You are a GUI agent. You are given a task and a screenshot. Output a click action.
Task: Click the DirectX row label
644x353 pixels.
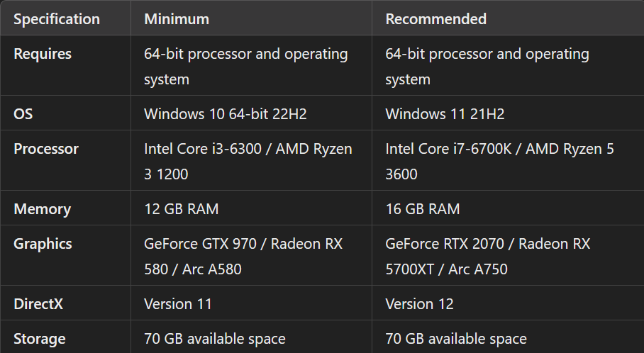click(38, 304)
